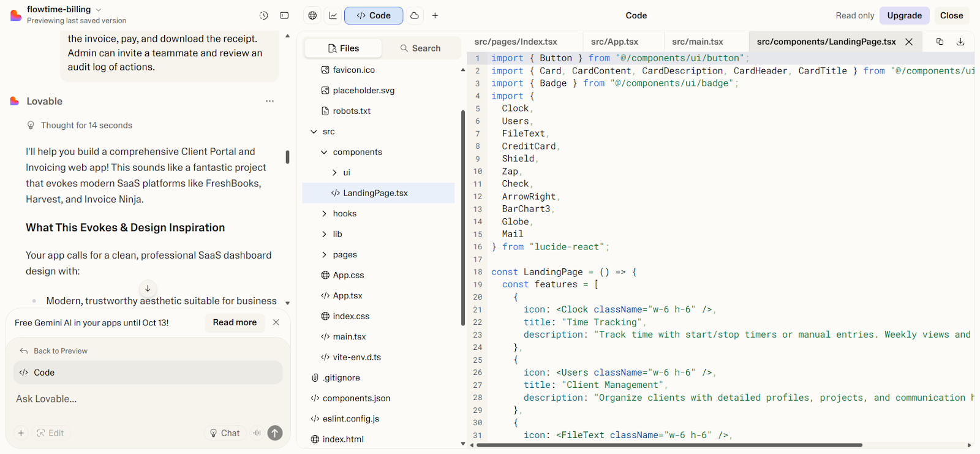Image resolution: width=980 pixels, height=454 pixels.
Task: Click Read more about Gemini AI
Action: coord(235,322)
